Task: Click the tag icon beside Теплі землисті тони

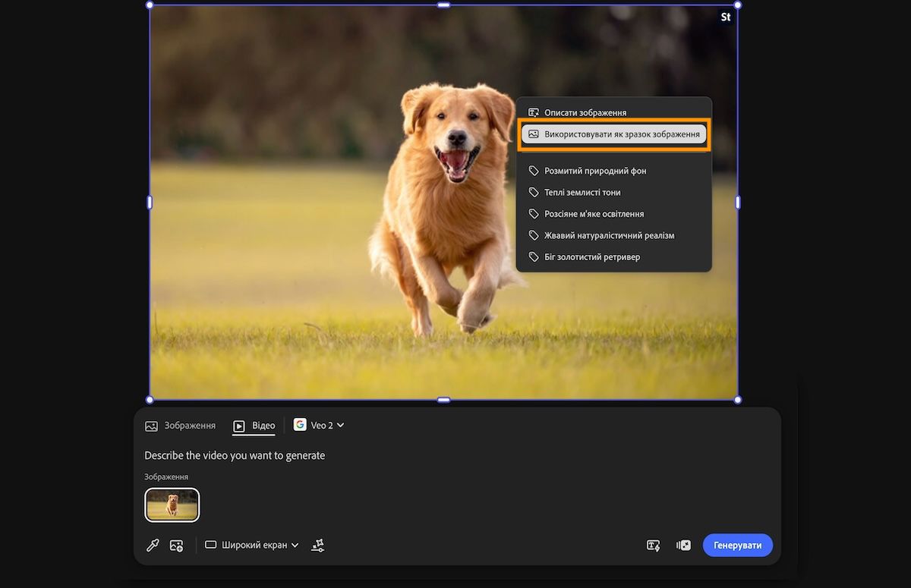Action: [x=534, y=192]
